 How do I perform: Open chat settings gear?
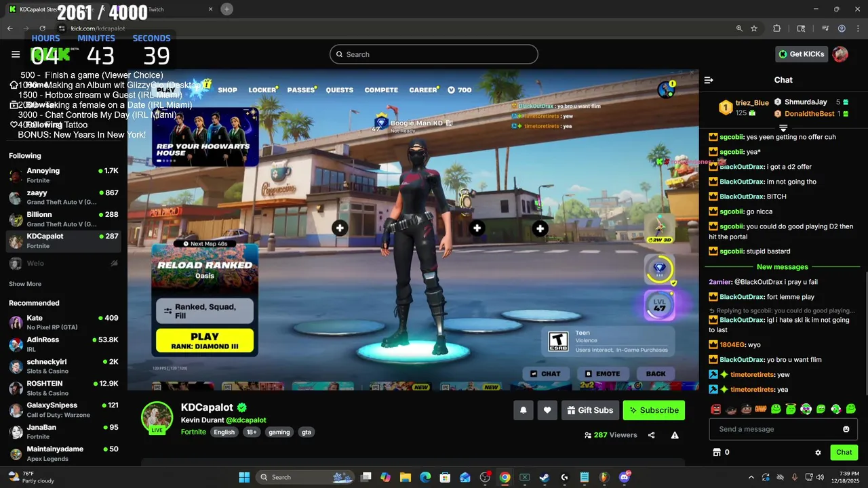(818, 453)
